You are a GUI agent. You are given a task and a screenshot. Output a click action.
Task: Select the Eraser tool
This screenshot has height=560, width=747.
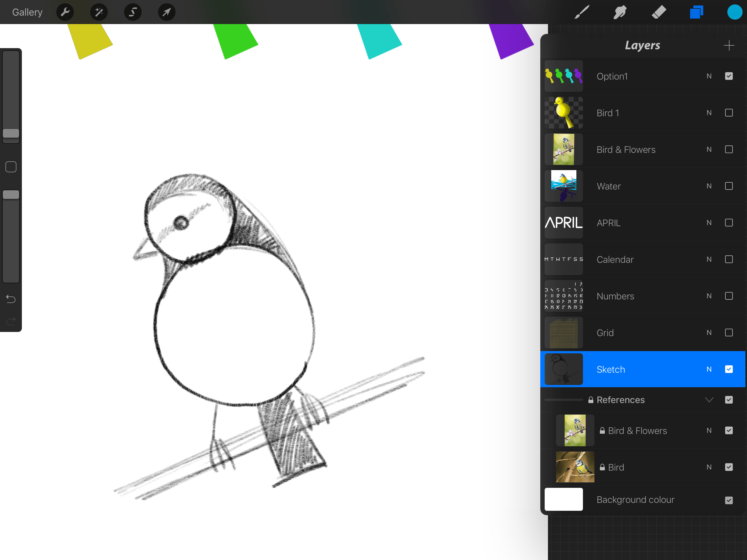(658, 13)
